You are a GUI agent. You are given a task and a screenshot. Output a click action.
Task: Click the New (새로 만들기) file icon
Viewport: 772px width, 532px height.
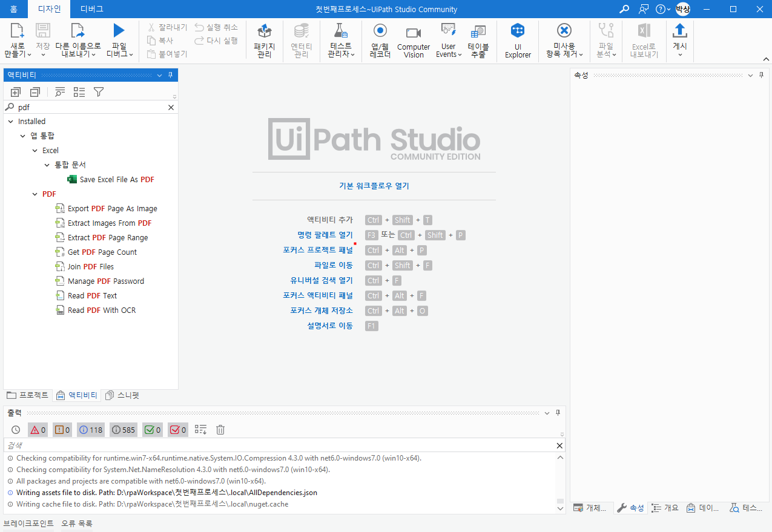(x=17, y=30)
